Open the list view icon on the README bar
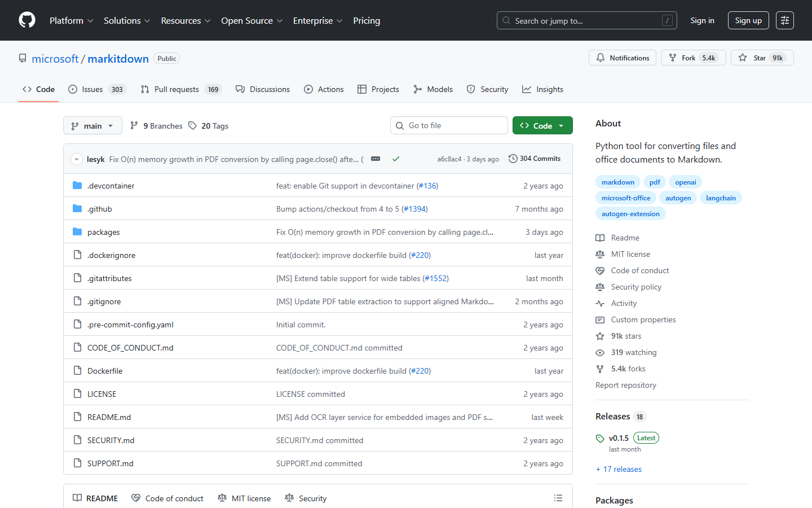 (x=558, y=498)
